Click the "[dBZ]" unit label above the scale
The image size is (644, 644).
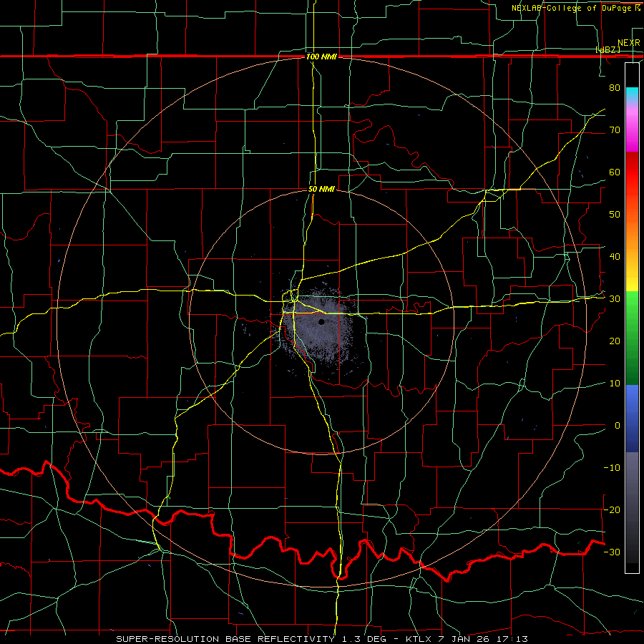click(608, 49)
